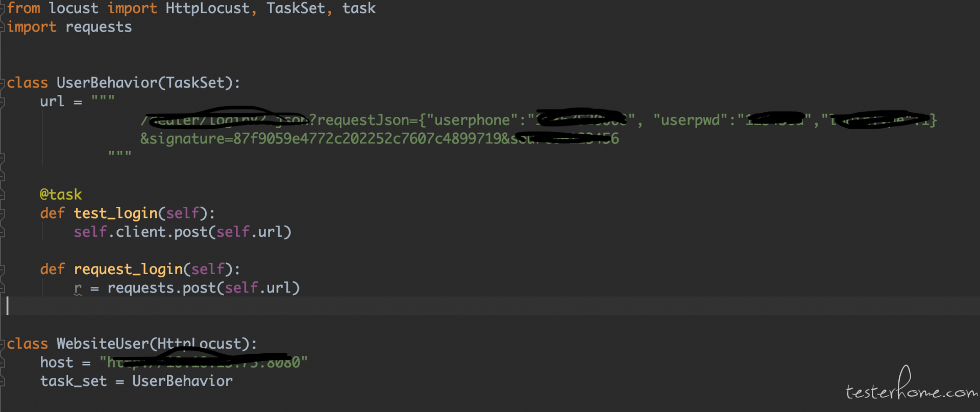
Task: Click the underlined variable r
Action: [78, 288]
